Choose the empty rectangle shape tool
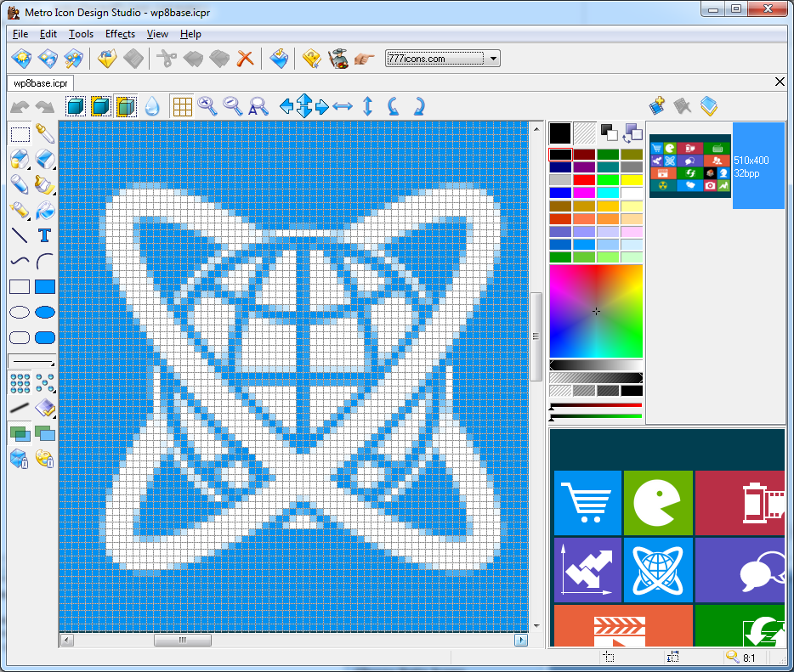 [20, 287]
